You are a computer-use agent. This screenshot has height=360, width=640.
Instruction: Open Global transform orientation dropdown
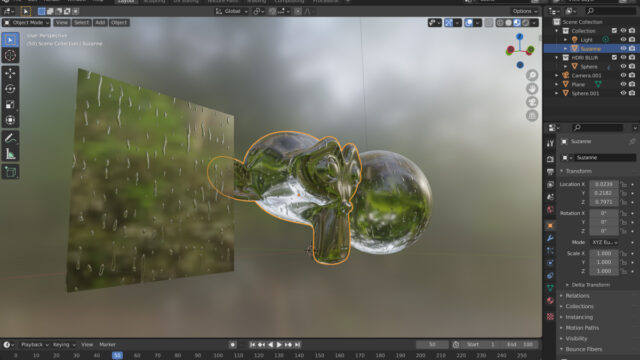point(231,11)
